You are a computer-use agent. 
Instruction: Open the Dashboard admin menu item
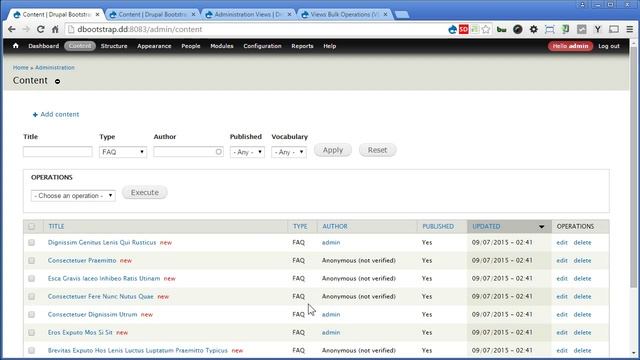coord(44,46)
